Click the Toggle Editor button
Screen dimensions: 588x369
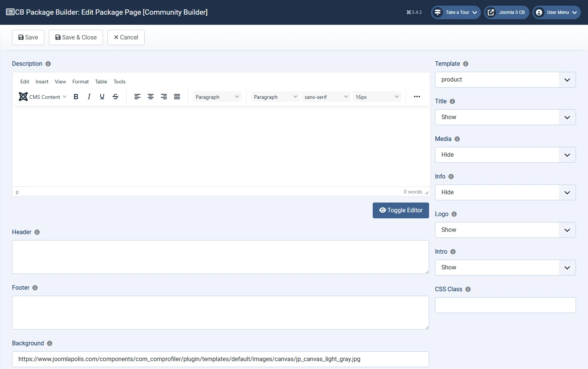coord(401,210)
